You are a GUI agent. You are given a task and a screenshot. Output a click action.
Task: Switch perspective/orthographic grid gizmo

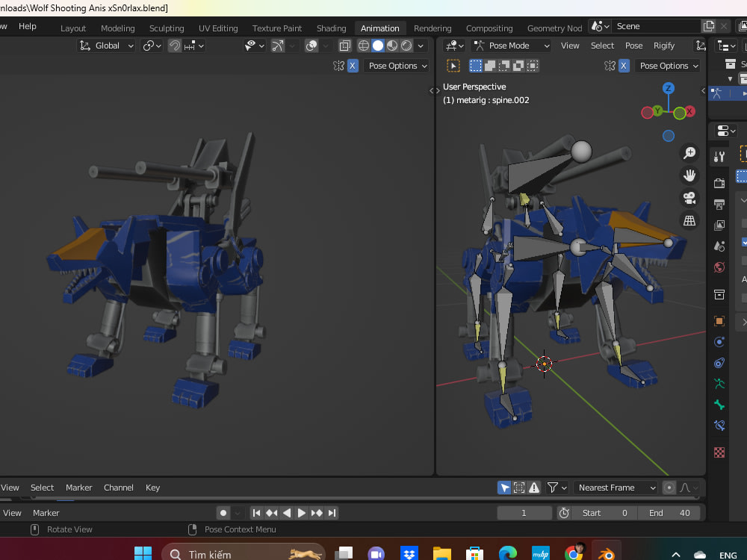pyautogui.click(x=689, y=220)
